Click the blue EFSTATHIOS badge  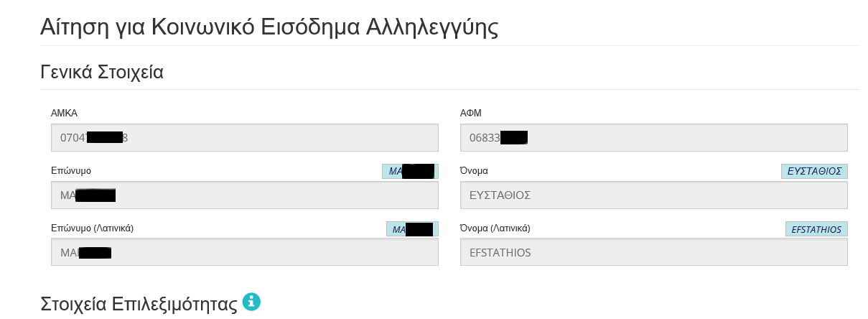pyautogui.click(x=816, y=229)
